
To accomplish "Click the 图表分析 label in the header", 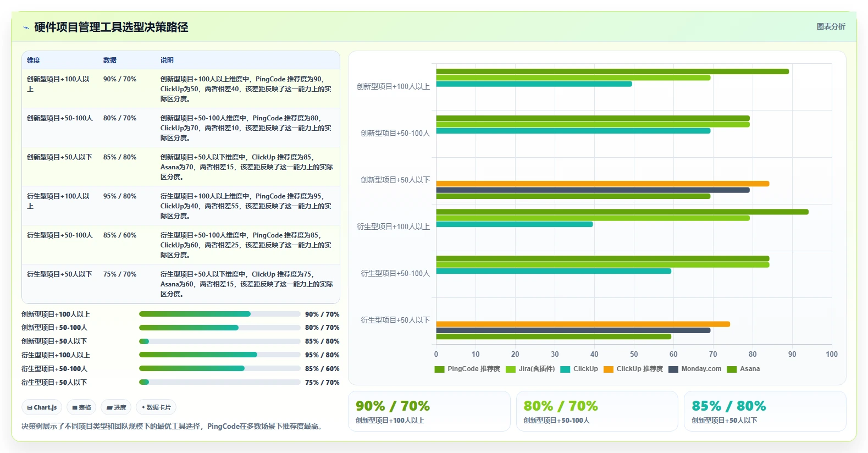I will coord(831,26).
